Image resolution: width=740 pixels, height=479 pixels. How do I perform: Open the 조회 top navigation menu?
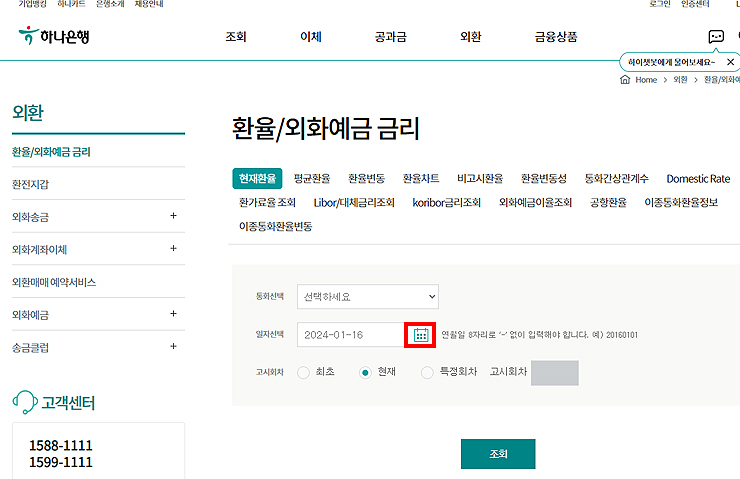236,37
